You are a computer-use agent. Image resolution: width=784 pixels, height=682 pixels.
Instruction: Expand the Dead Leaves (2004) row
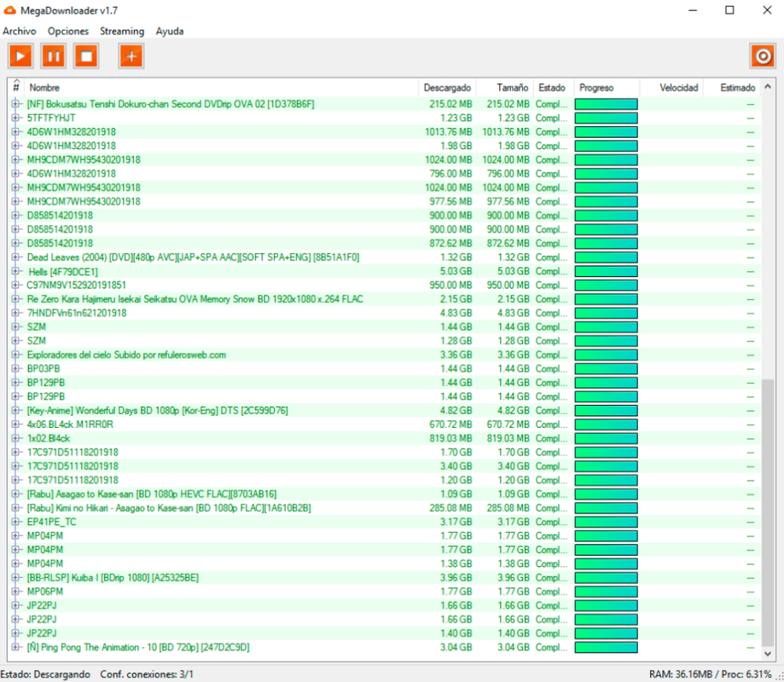[x=15, y=257]
